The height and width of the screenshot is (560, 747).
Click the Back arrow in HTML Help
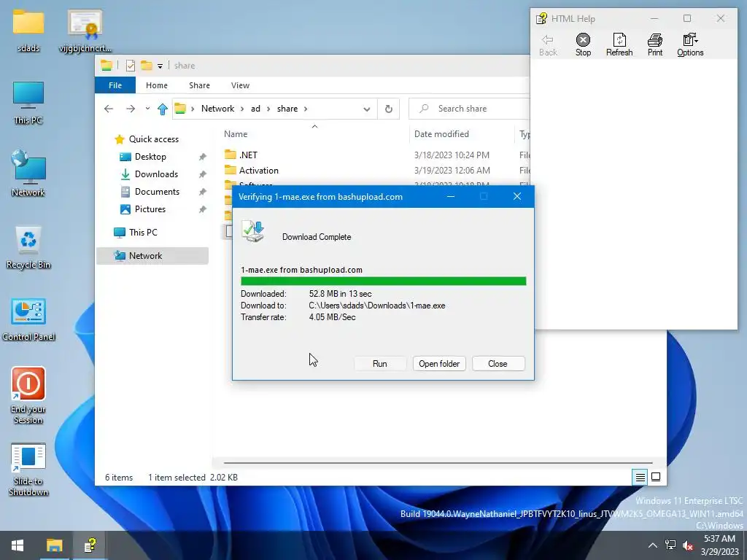pyautogui.click(x=548, y=44)
